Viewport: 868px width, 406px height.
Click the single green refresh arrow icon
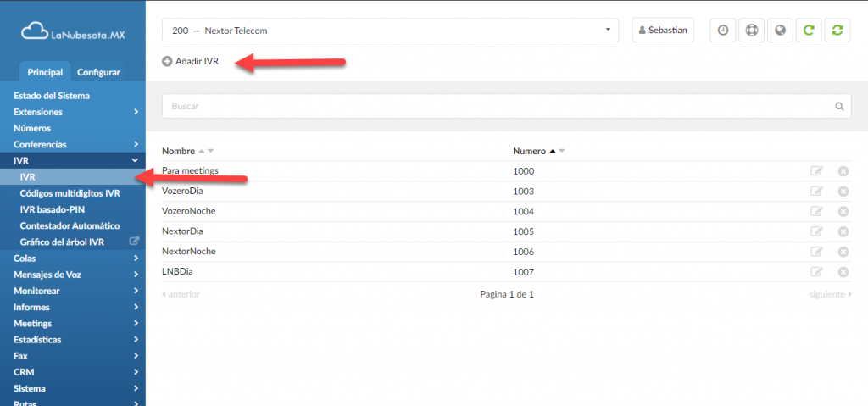point(809,31)
